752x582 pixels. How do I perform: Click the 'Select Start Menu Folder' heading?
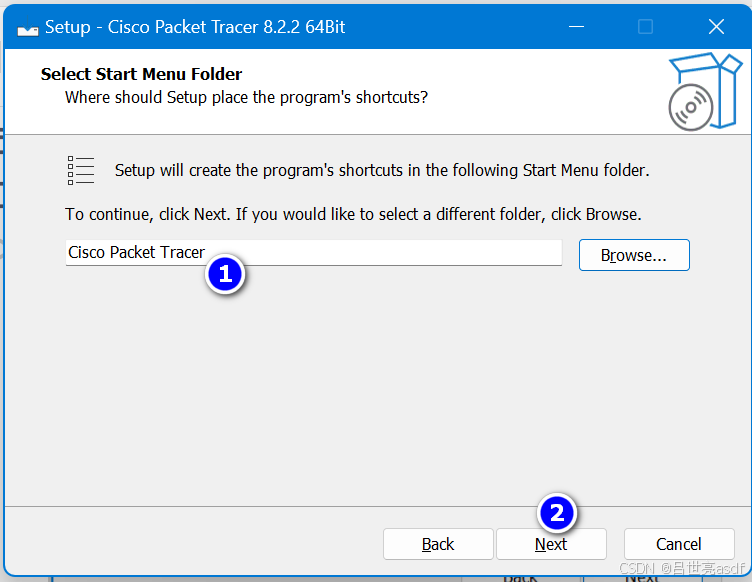point(141,74)
